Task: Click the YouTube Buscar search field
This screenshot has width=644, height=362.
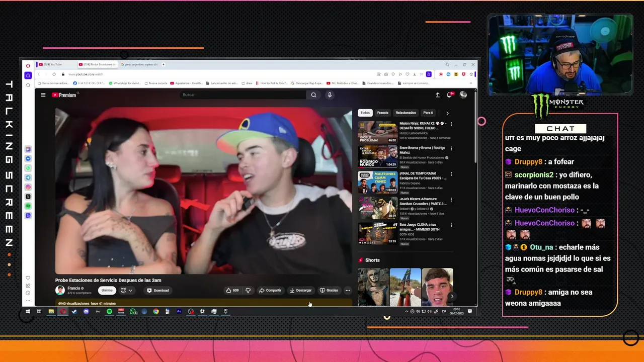Action: [243, 95]
